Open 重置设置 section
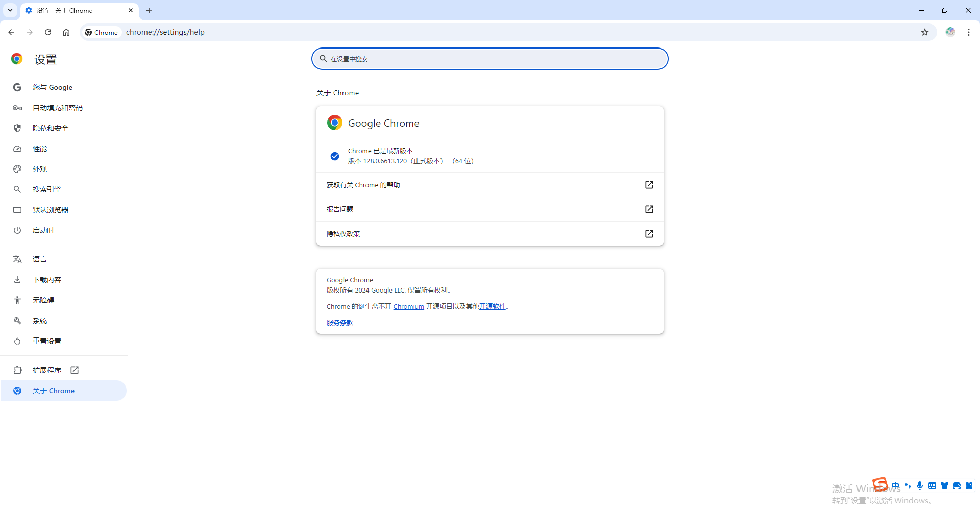This screenshot has width=980, height=531. [64, 341]
